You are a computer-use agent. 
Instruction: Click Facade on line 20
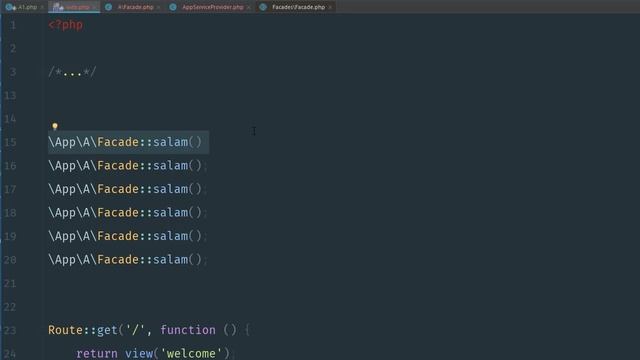118,260
